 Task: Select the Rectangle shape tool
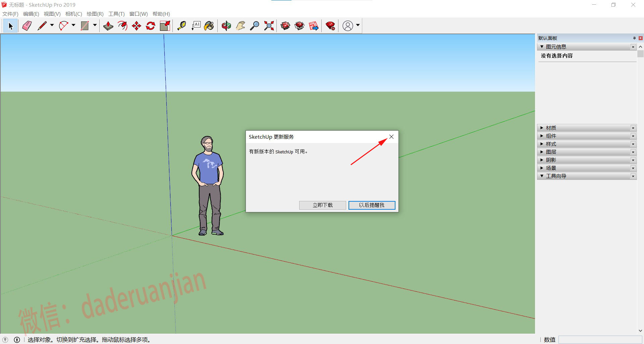click(85, 26)
